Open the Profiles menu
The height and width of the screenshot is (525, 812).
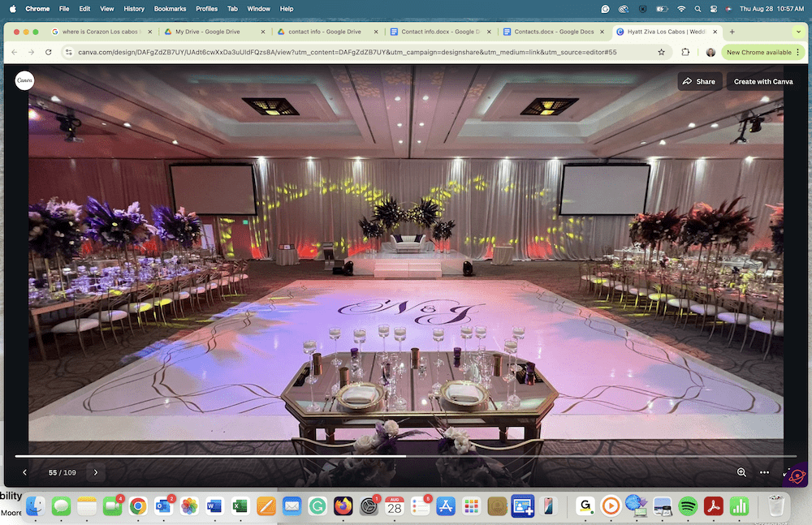click(206, 9)
